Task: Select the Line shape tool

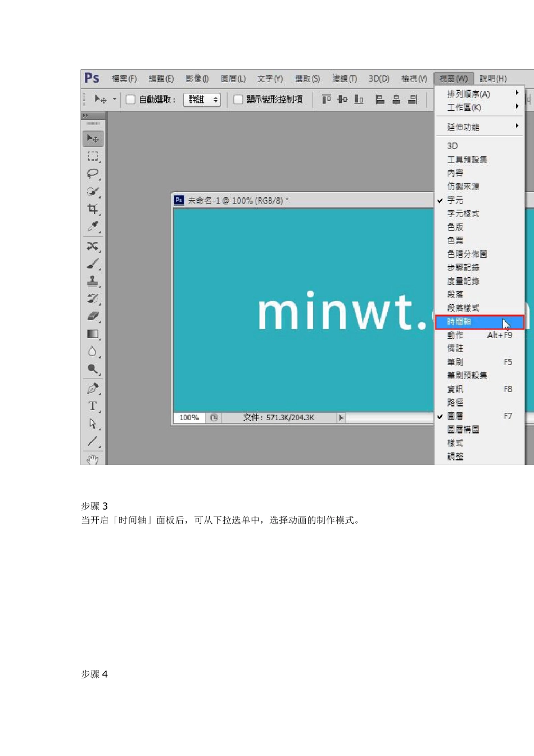Action: point(93,442)
